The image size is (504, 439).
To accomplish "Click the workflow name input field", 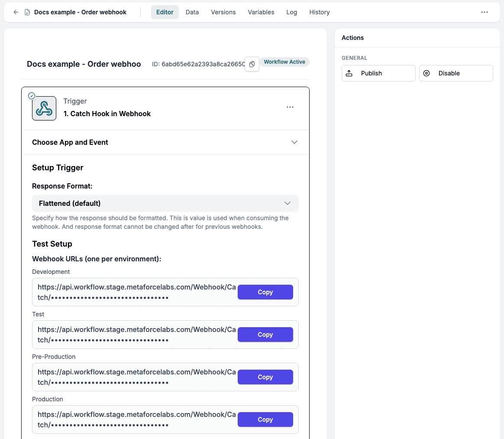I will coord(84,64).
